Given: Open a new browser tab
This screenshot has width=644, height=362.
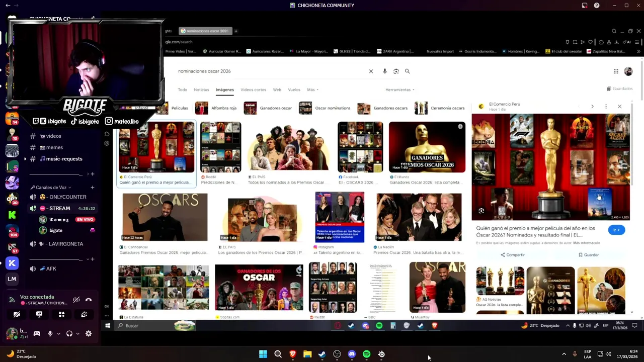Looking at the screenshot, I should click(x=236, y=31).
